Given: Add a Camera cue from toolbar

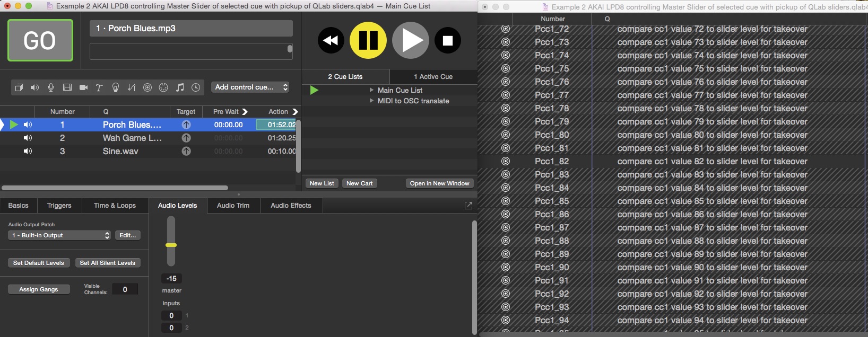Looking at the screenshot, I should tap(83, 87).
